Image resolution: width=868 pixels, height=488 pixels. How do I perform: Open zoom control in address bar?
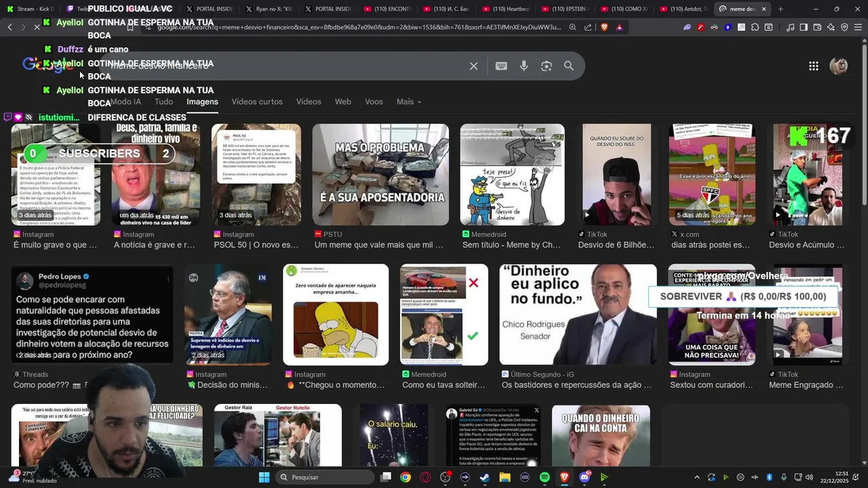coord(572,27)
